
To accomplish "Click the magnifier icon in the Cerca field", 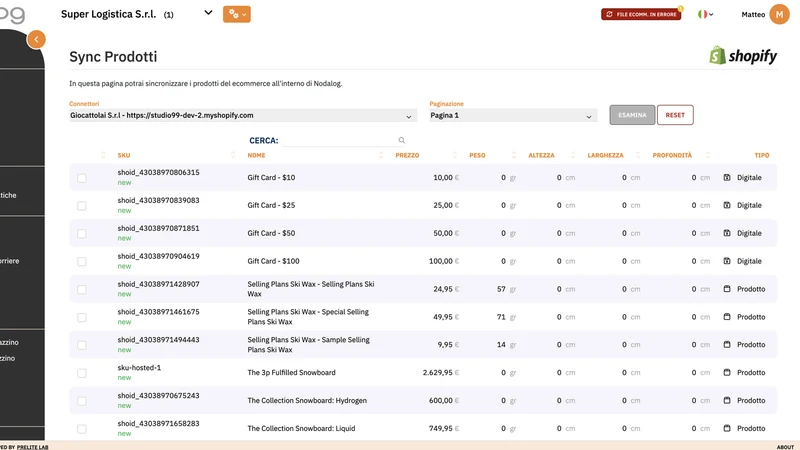I will point(402,140).
